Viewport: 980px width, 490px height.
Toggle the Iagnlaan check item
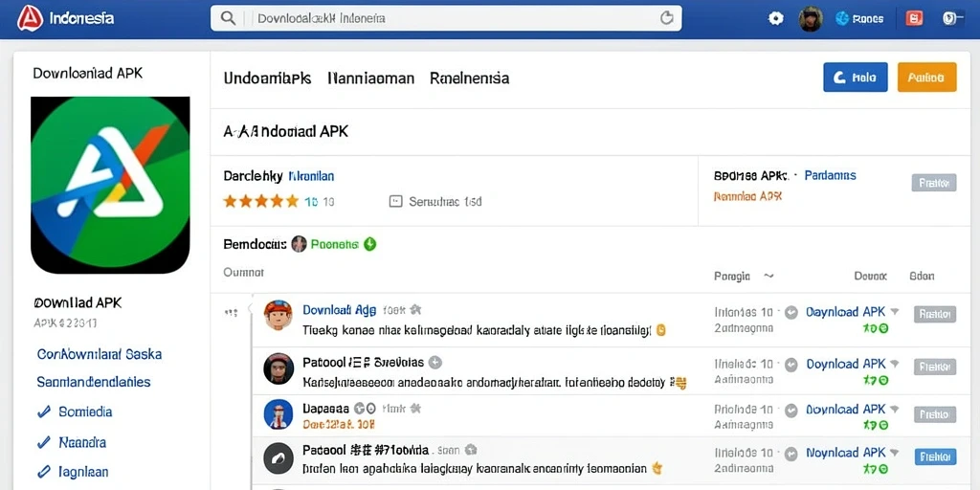pyautogui.click(x=73, y=472)
